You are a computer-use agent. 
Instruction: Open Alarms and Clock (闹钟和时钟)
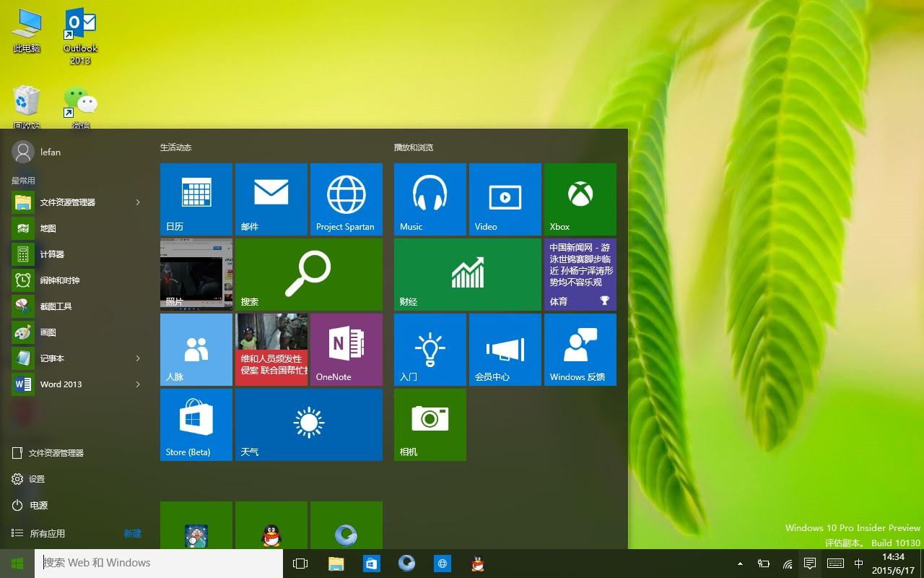tap(59, 280)
